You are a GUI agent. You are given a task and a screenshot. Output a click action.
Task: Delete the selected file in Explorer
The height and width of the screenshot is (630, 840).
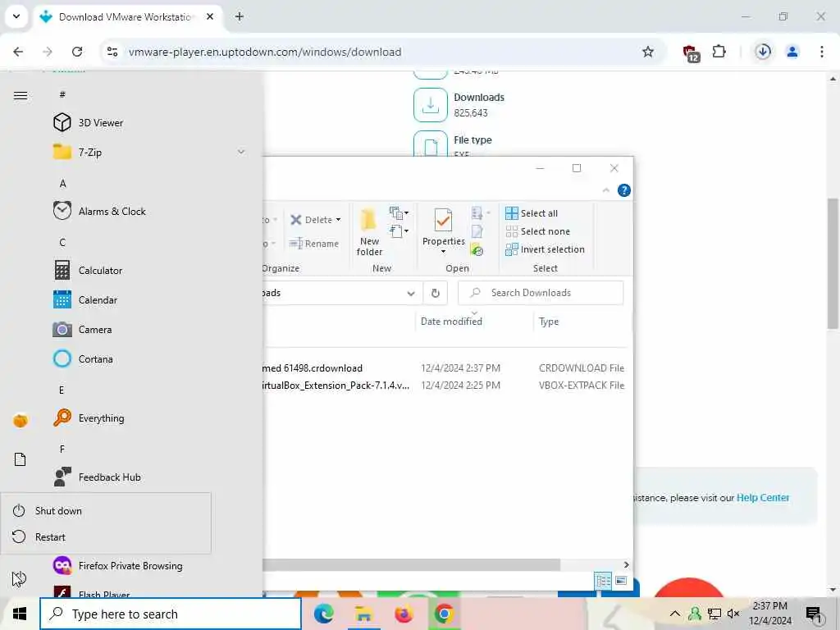[x=311, y=220]
